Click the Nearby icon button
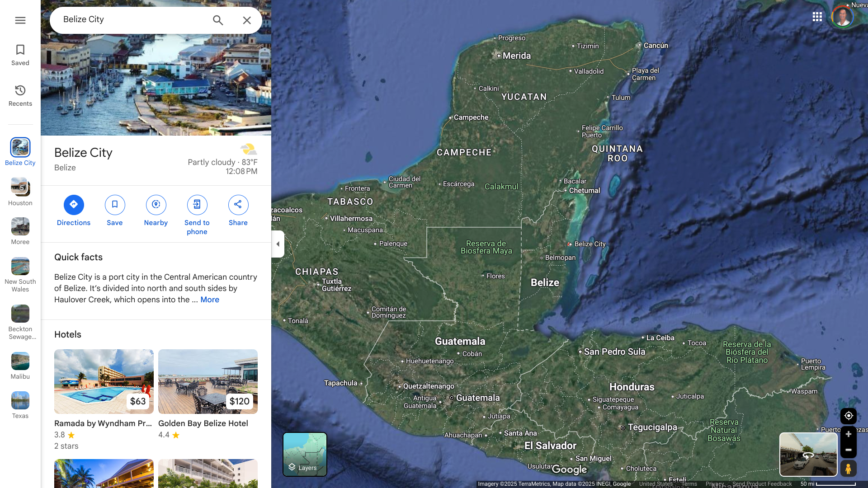Image resolution: width=868 pixels, height=488 pixels. click(x=156, y=205)
